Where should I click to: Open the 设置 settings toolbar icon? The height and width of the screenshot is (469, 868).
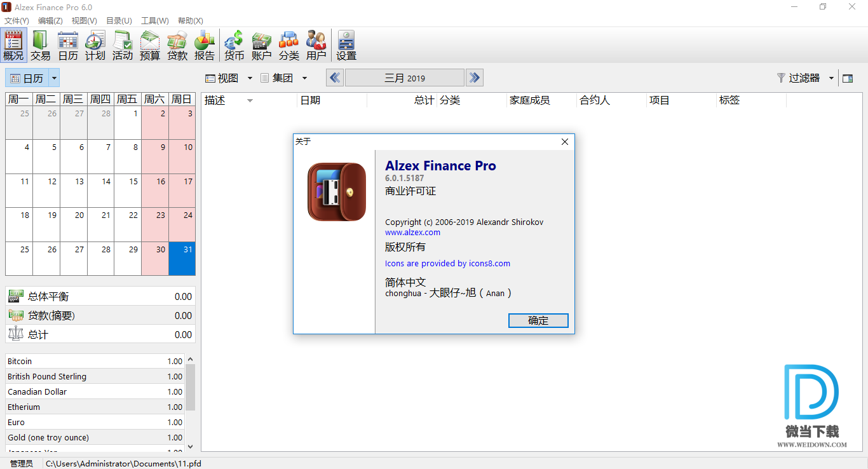(346, 45)
